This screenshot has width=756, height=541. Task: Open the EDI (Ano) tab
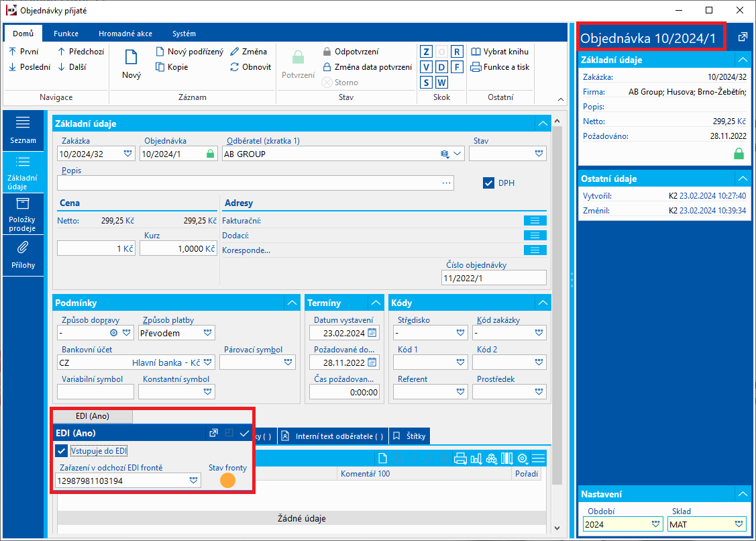(92, 416)
